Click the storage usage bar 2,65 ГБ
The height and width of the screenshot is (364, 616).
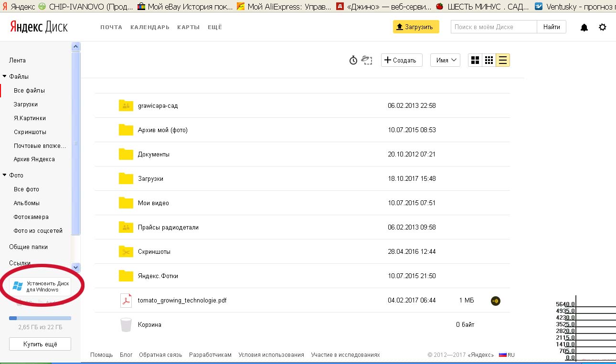(40, 318)
